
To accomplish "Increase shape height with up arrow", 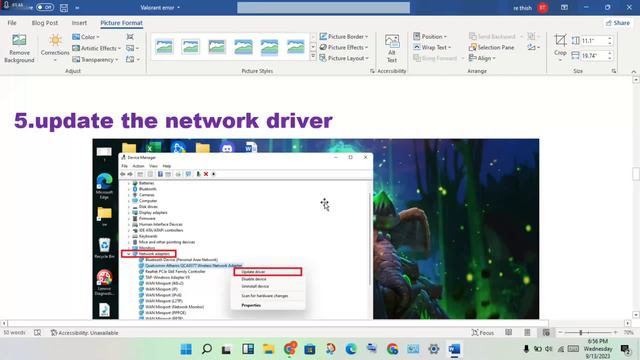I will click(610, 39).
